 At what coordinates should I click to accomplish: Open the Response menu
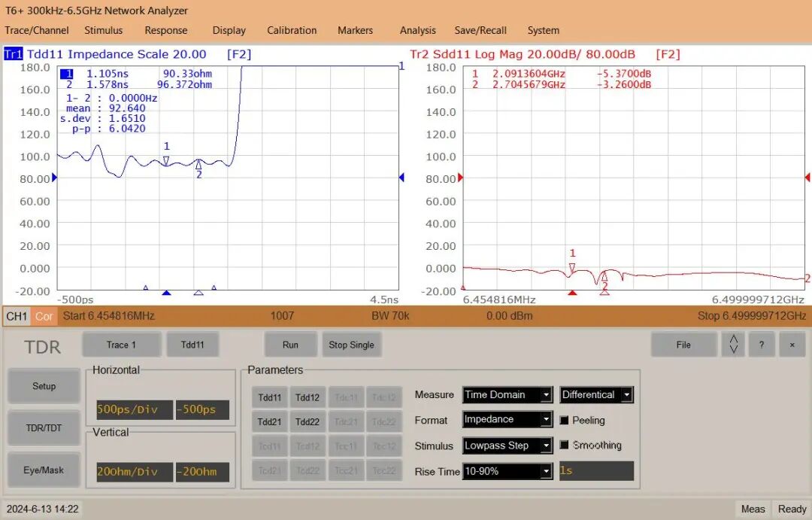(x=165, y=31)
